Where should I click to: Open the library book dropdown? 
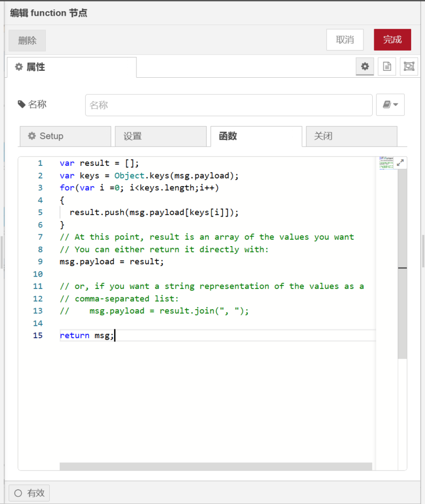point(390,105)
